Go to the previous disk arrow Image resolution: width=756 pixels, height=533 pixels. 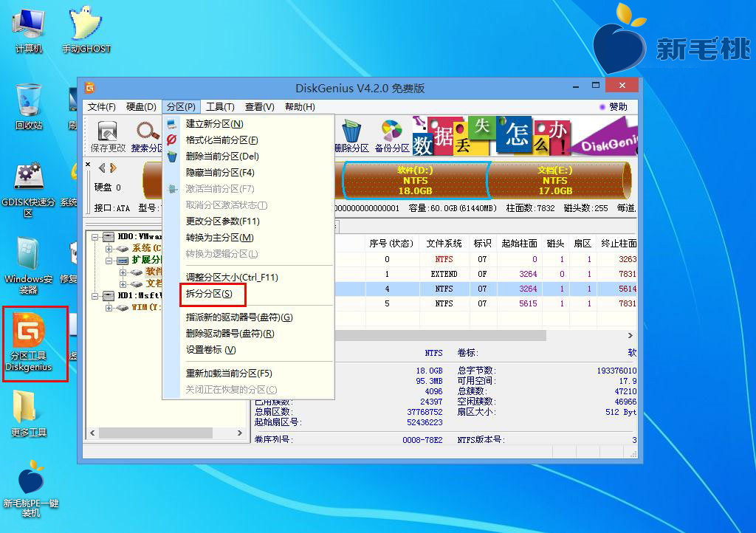coord(102,168)
